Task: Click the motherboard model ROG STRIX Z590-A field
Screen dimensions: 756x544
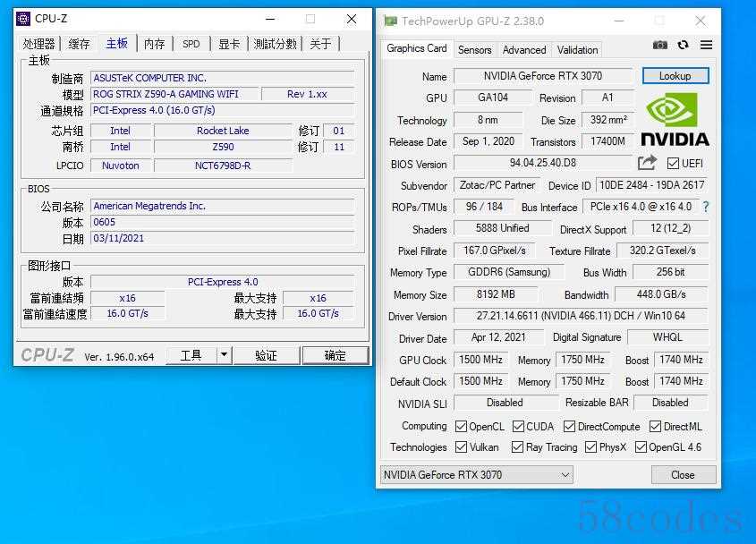Action: click(175, 94)
